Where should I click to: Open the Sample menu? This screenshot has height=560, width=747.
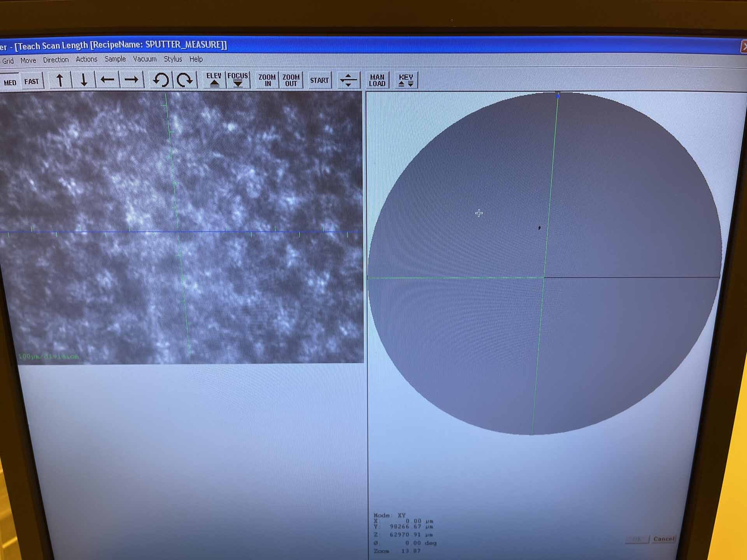click(x=115, y=59)
